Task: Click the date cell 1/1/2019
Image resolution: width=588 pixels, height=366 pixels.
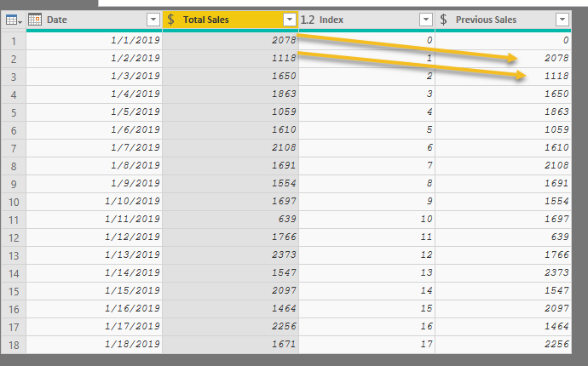Action: pos(94,41)
